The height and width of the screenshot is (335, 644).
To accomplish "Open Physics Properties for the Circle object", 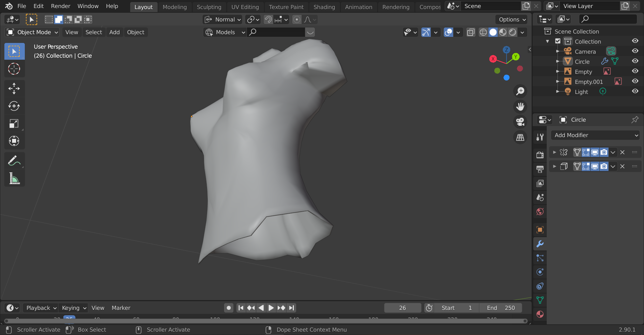I will [540, 272].
